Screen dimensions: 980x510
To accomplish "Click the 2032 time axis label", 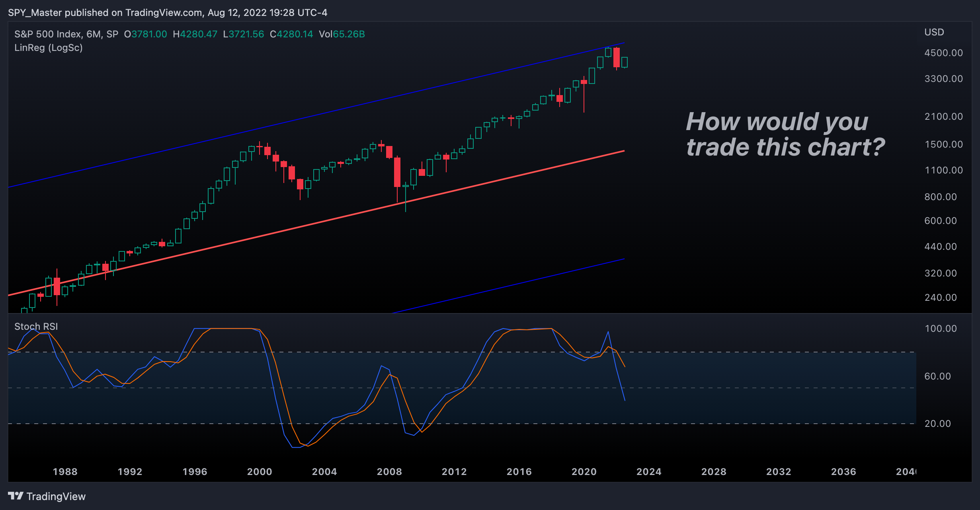I will [x=779, y=472].
